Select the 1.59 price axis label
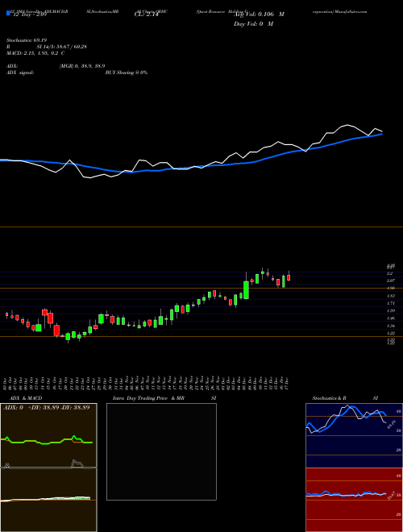This screenshot has height=532, width=403. coord(390,311)
